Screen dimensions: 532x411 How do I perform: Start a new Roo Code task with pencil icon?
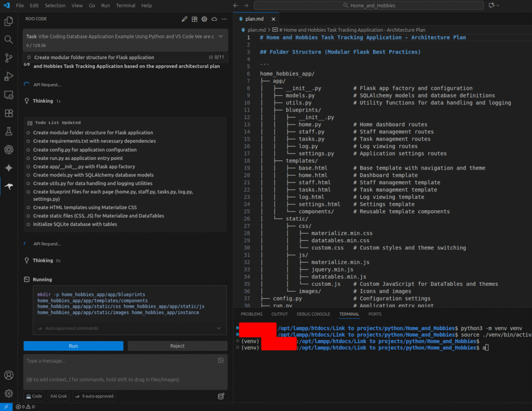pyautogui.click(x=184, y=19)
